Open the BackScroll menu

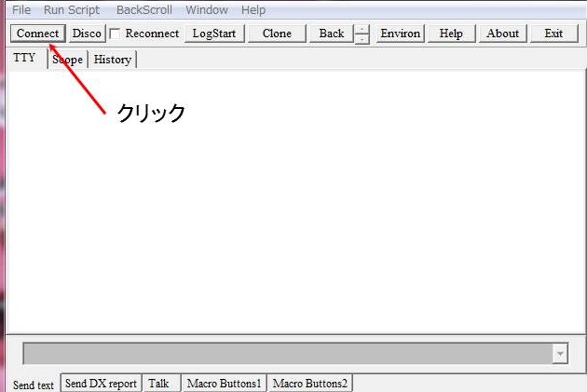coord(144,9)
